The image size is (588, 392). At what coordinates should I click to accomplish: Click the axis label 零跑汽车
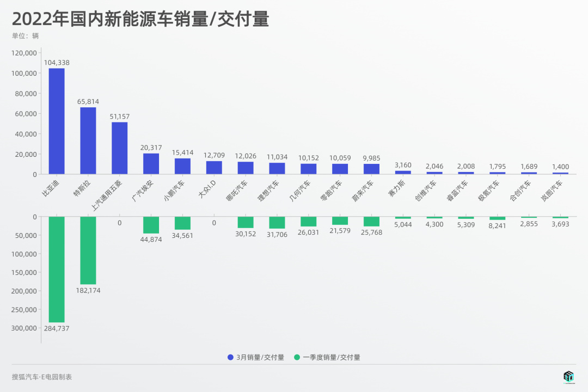coord(332,191)
